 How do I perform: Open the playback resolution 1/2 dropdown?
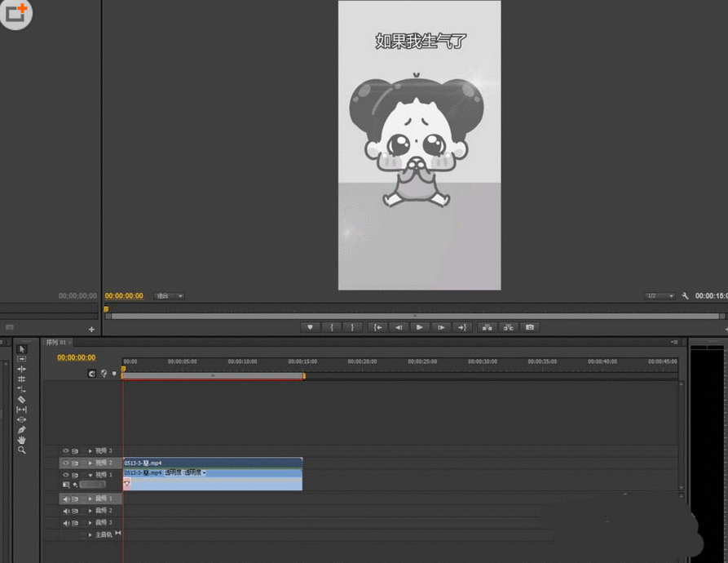(660, 296)
